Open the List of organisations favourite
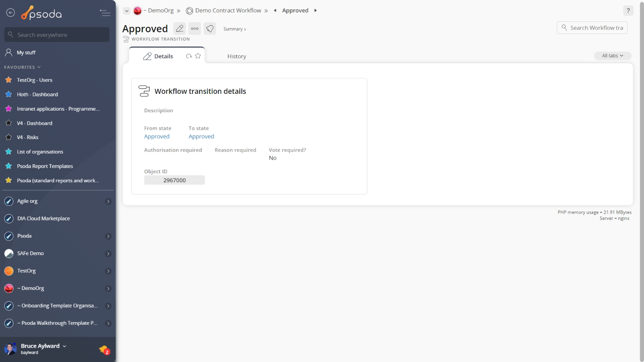Viewport: 644px width, 362px height. 40,152
